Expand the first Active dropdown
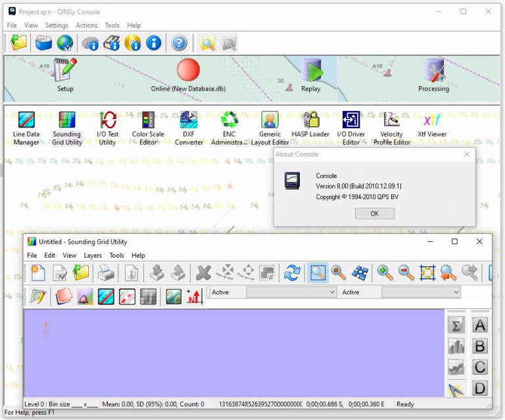The width and height of the screenshot is (505, 420). point(291,292)
